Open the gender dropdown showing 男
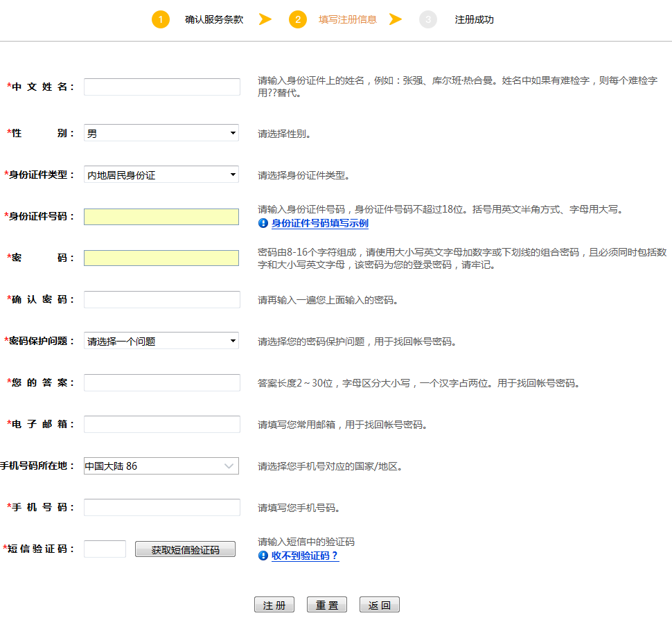The width and height of the screenshot is (672, 620). pos(161,132)
